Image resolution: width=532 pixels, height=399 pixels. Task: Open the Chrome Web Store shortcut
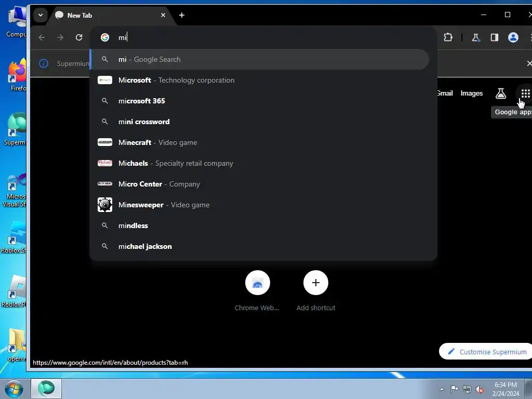point(257,291)
